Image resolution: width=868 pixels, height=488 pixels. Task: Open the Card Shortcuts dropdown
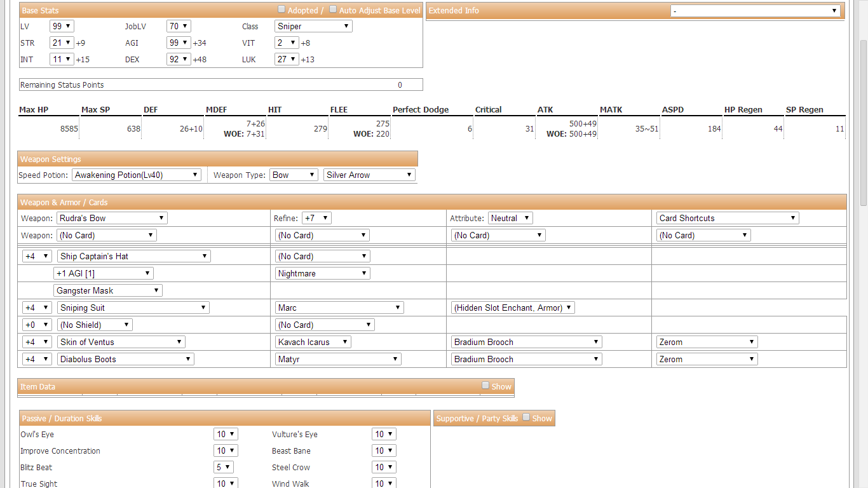pos(727,217)
